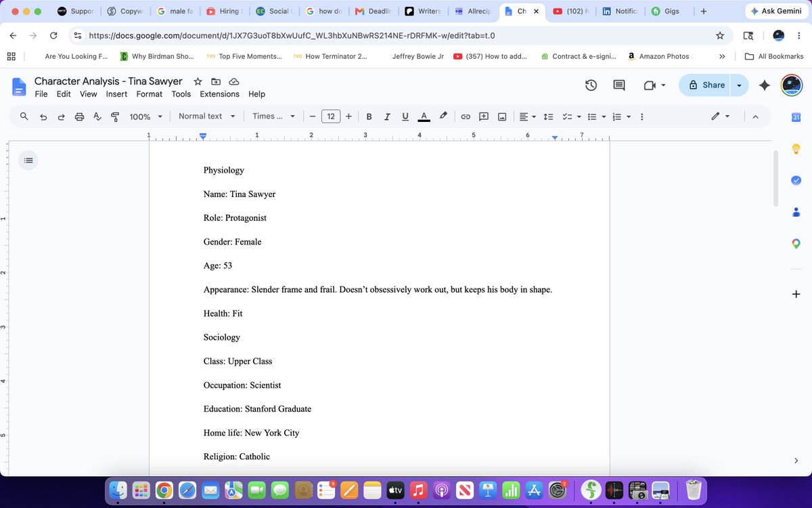
Task: Open the zoom level dropdown
Action: point(146,117)
